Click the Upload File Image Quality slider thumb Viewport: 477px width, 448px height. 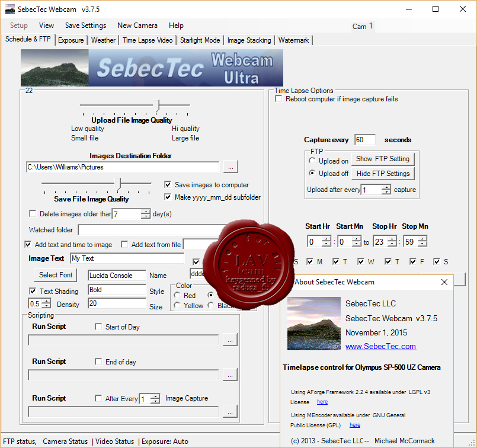point(156,105)
